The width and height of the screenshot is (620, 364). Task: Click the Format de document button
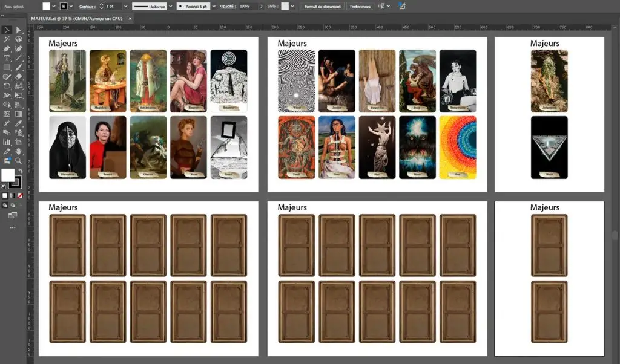tap(323, 6)
